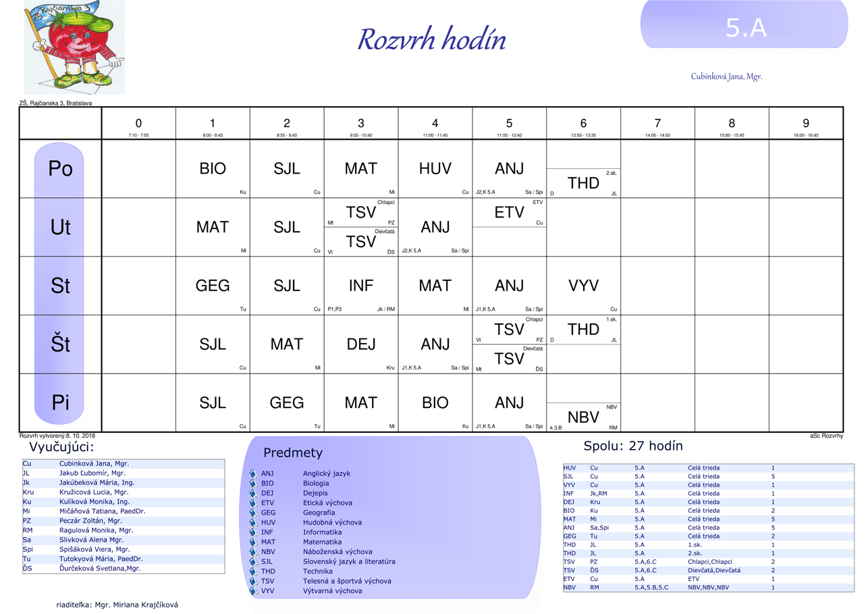Click the bullet icon beside VYV Výtvarná výchova
Image resolution: width=868 pixels, height=614 pixels.
[254, 591]
